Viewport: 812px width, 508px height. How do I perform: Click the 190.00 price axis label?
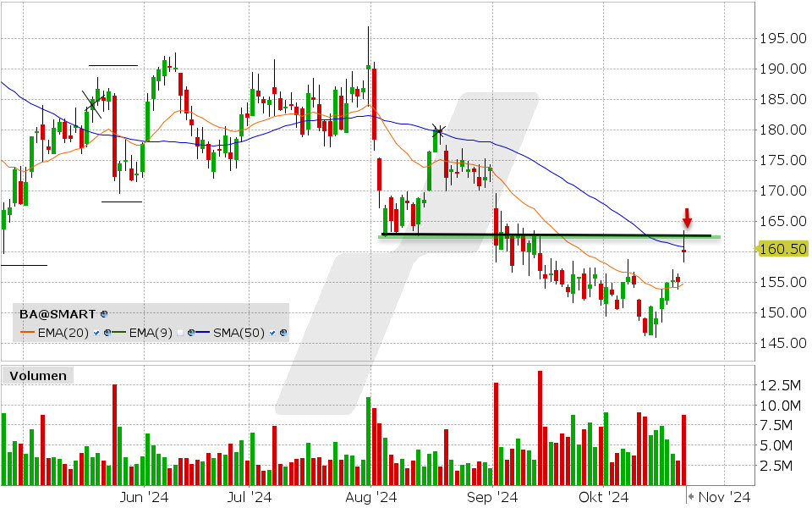pyautogui.click(x=782, y=69)
